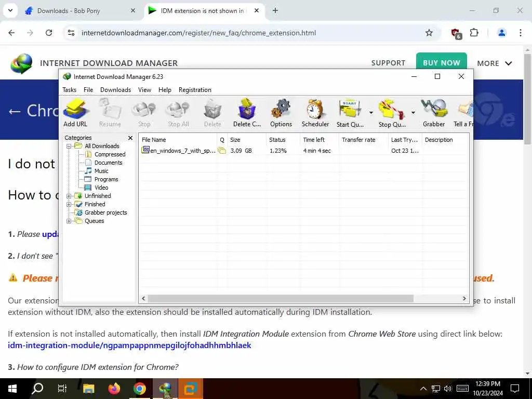Bookmark page with star icon
Image resolution: width=532 pixels, height=399 pixels.
(429, 33)
